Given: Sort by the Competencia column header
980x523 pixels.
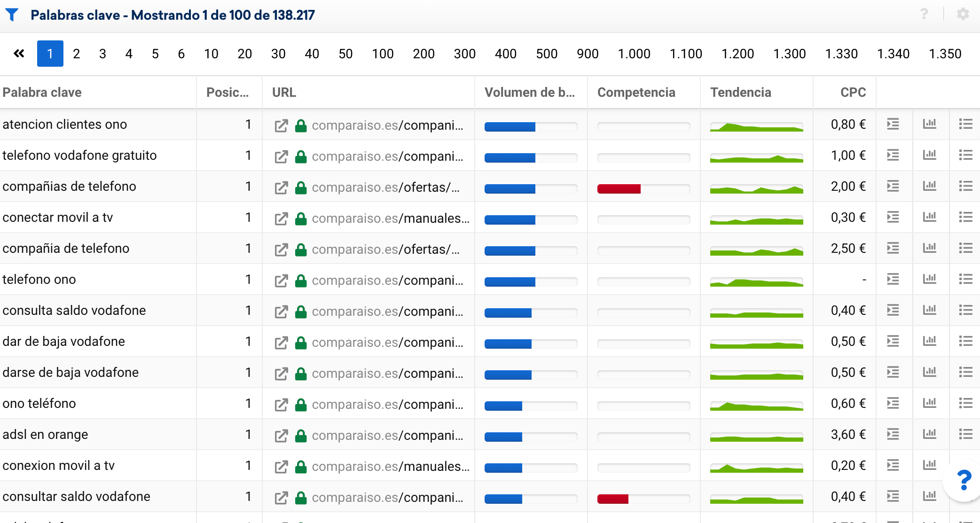Looking at the screenshot, I should point(636,92).
